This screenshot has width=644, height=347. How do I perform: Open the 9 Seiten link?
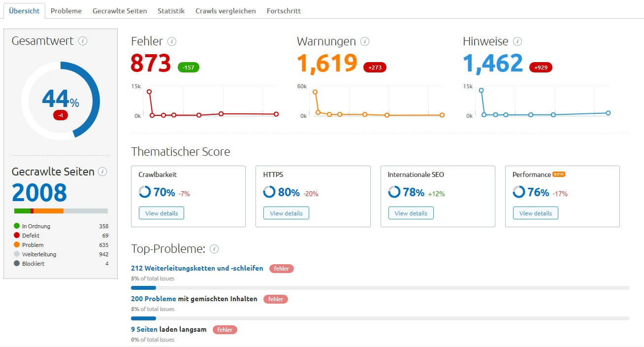click(144, 329)
